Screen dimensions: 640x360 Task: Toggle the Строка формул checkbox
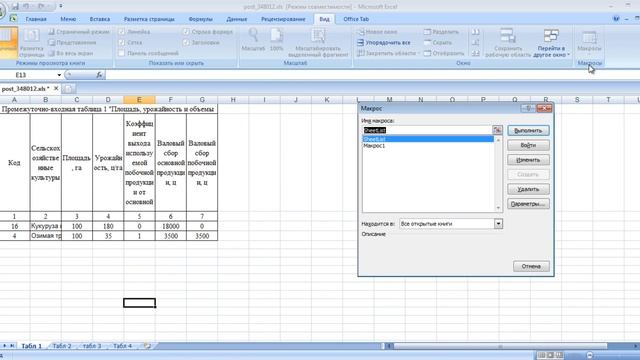186,32
